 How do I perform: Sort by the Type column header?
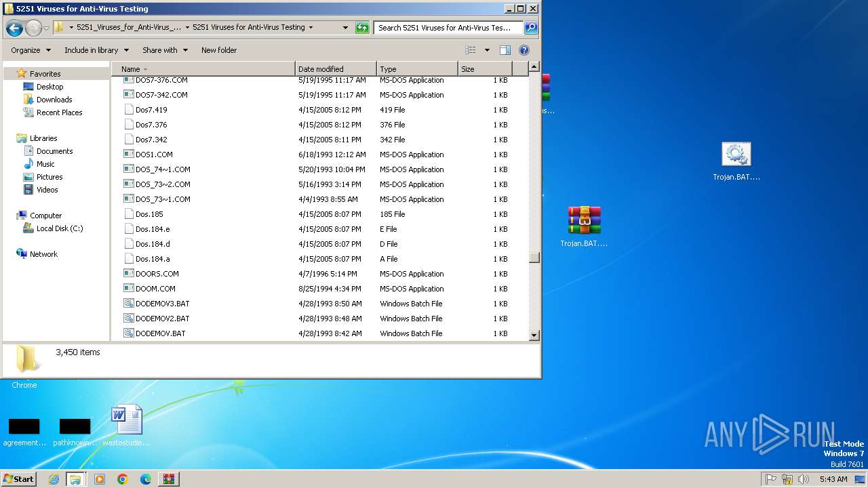point(417,68)
